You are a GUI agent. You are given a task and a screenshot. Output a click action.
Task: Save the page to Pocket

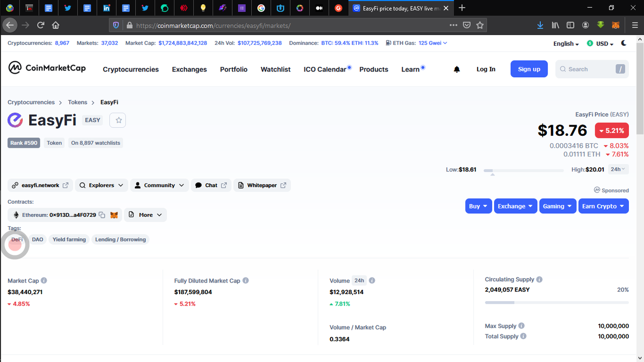click(467, 25)
